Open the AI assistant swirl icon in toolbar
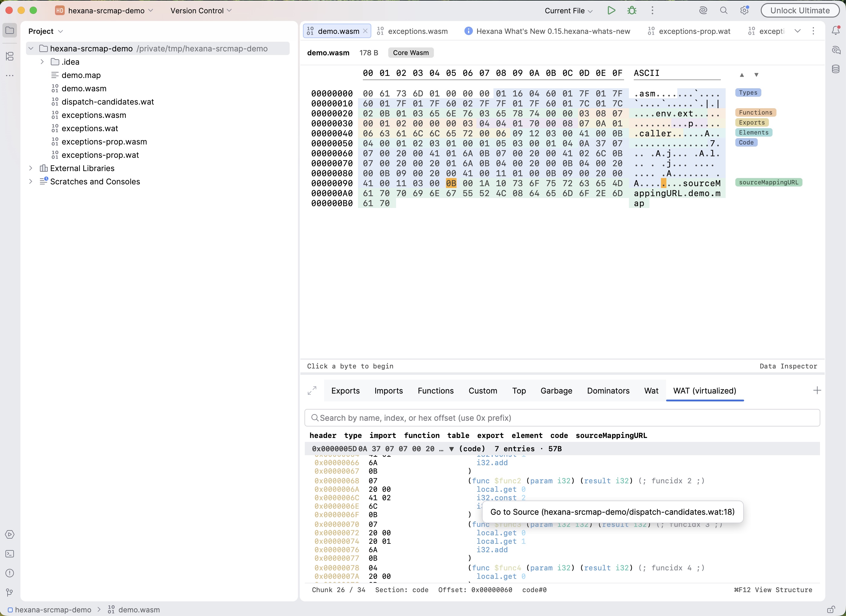Viewport: 846px width, 616px height. click(703, 11)
